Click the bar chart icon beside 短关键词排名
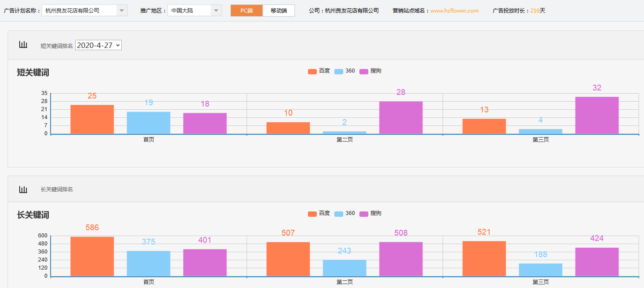This screenshot has height=288, width=644. click(23, 45)
